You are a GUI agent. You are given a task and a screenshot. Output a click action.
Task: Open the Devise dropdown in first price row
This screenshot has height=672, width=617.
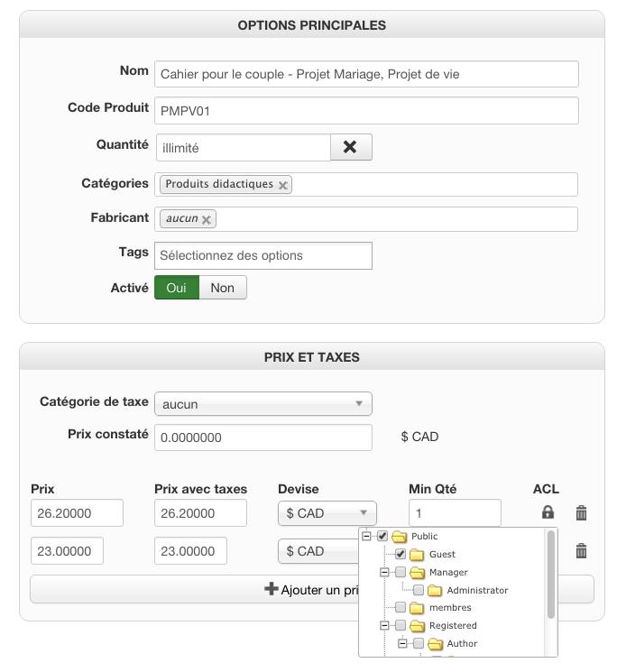(321, 513)
